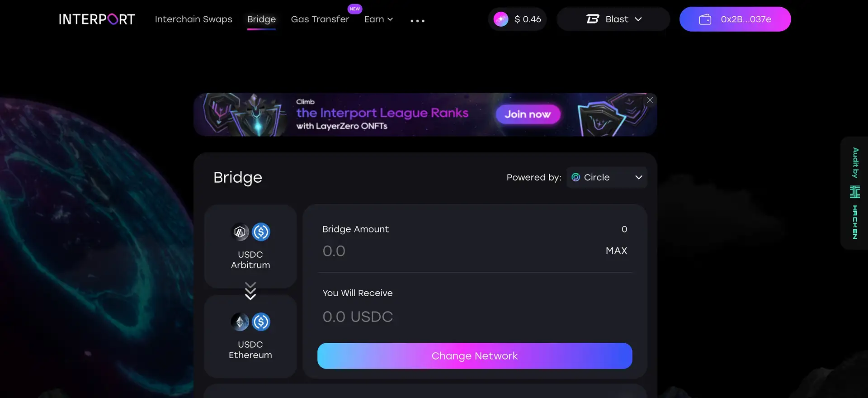Screen dimensions: 868x398
Task: Click MAX to fill bridge amount
Action: point(616,251)
